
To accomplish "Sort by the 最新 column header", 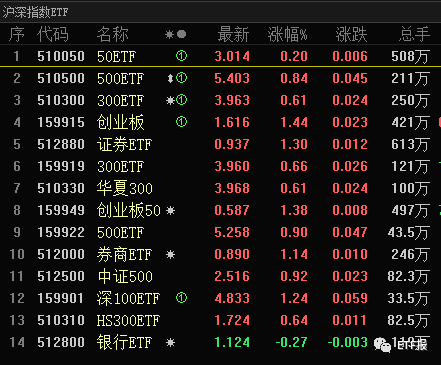I will coord(233,34).
